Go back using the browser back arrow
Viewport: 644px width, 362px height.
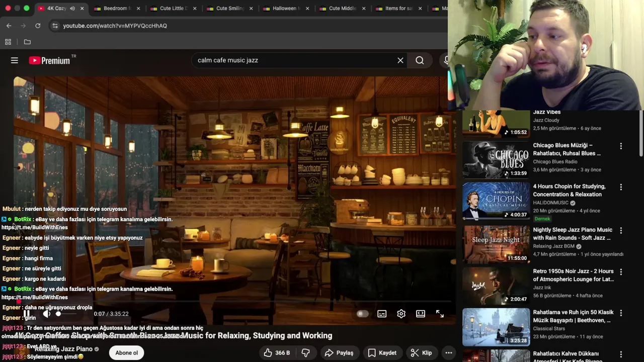[9, 26]
